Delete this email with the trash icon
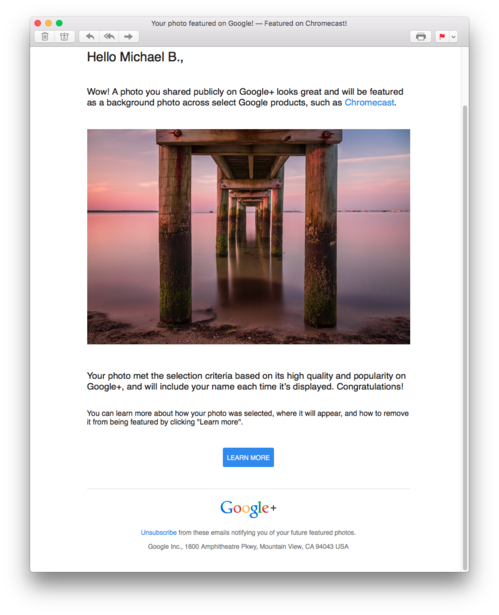Screen dimensions: 499x615 point(45,36)
